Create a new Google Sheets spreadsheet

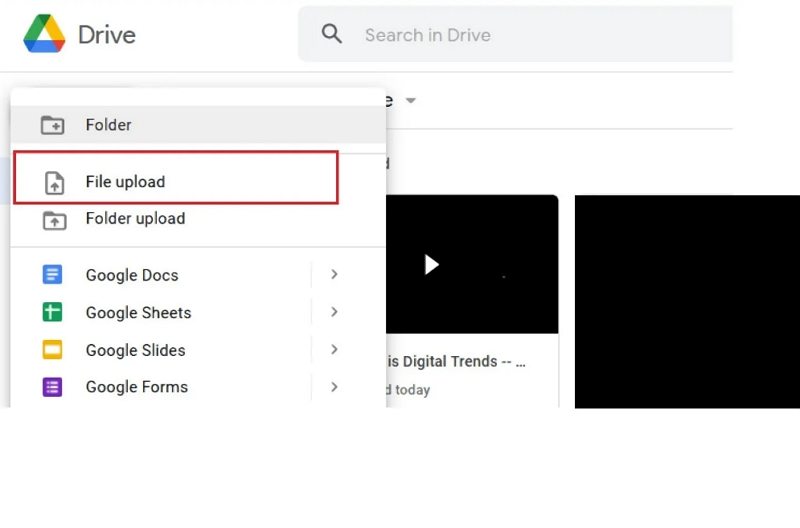[x=161, y=312]
